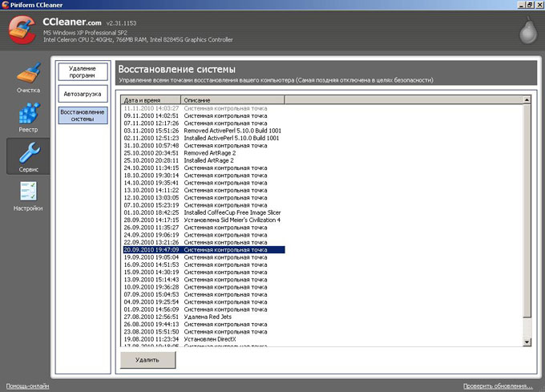This screenshot has height=392, width=545.
Task: Select the Installed ArtRage 2 row
Action: (x=204, y=160)
